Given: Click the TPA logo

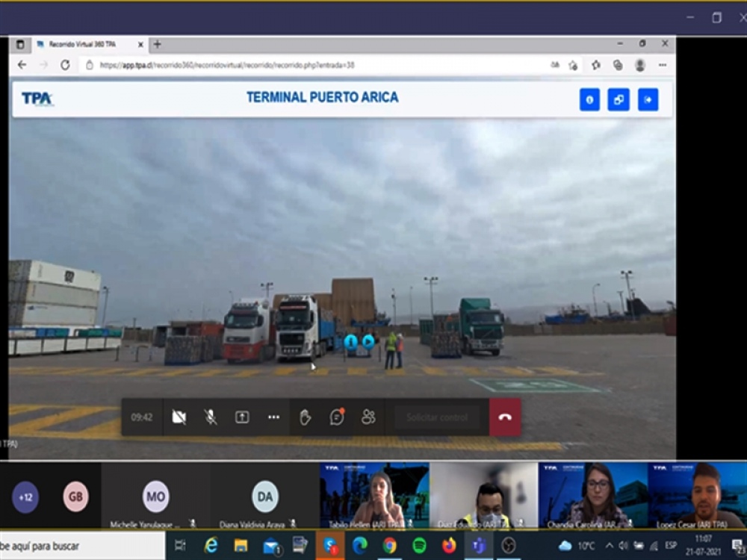Looking at the screenshot, I should coord(37,99).
